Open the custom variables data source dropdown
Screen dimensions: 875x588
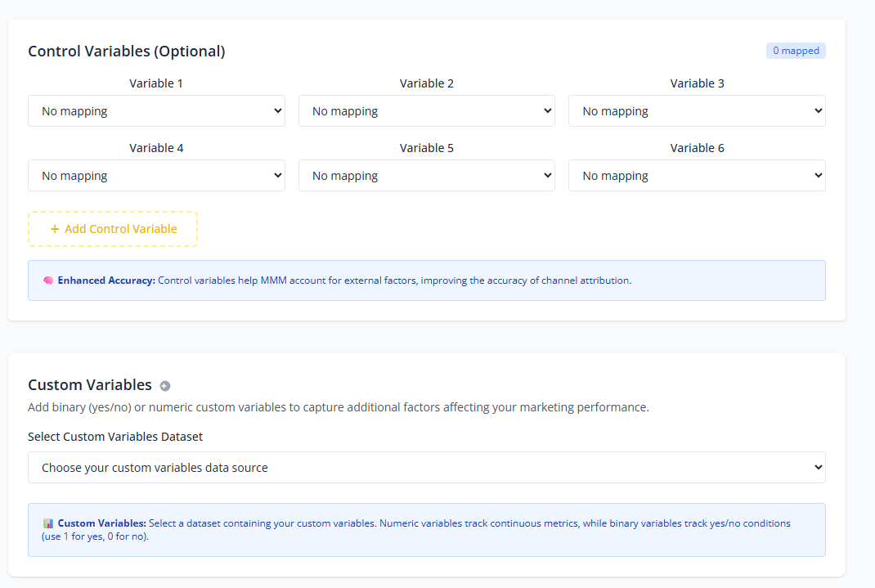pos(426,468)
